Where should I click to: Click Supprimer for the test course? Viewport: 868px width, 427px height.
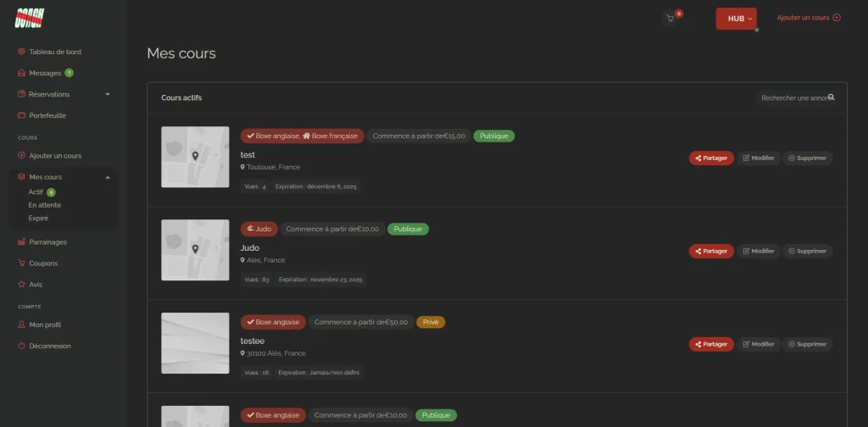[x=807, y=158]
